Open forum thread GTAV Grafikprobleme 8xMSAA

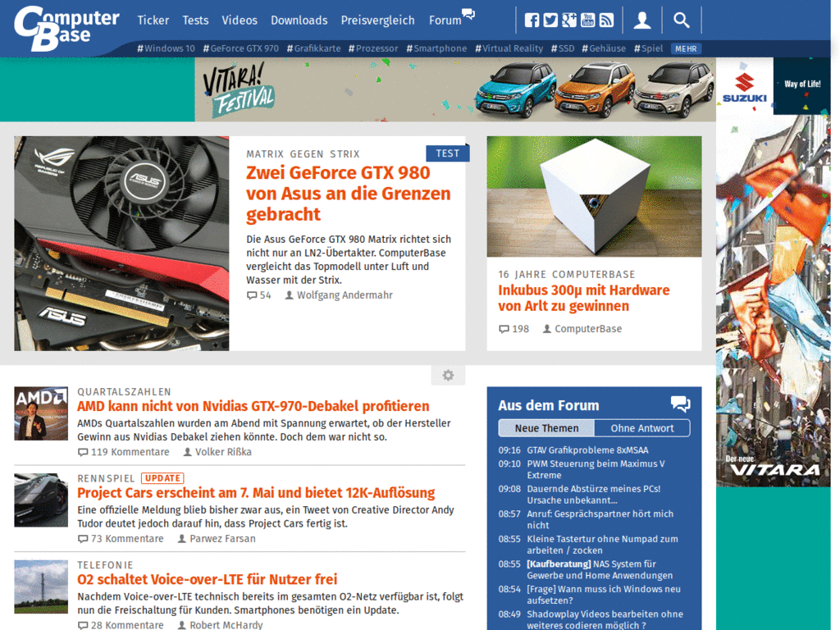587,450
